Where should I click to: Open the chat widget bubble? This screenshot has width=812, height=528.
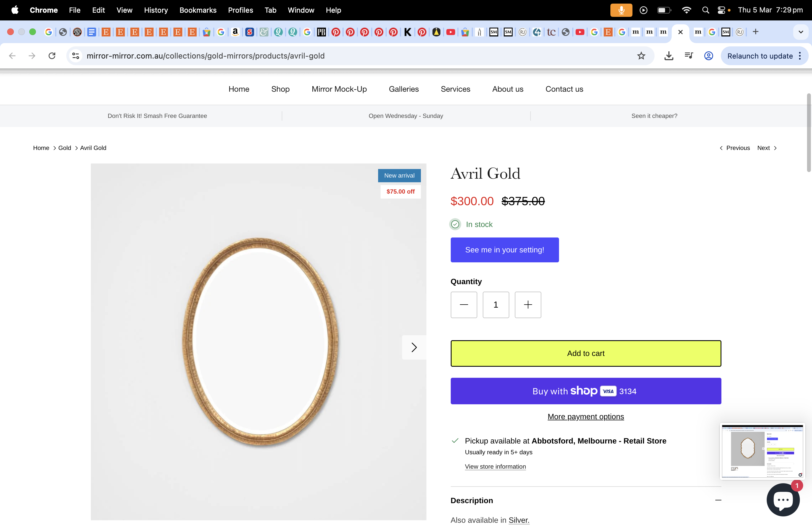click(x=783, y=500)
